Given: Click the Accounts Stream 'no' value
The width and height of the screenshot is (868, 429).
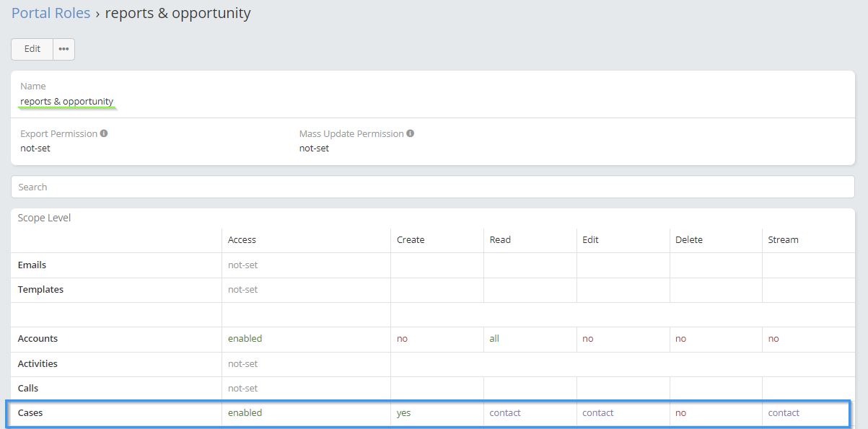Looking at the screenshot, I should click(x=773, y=339).
